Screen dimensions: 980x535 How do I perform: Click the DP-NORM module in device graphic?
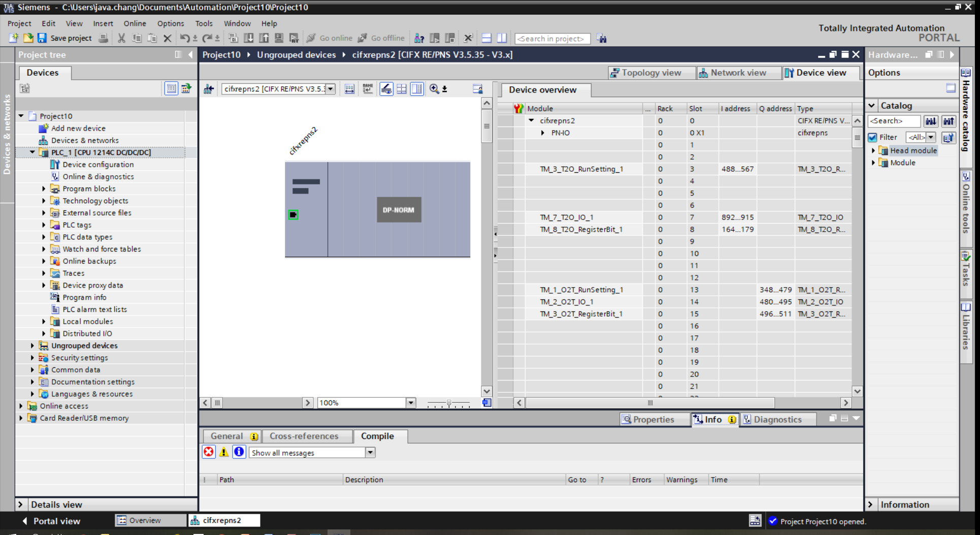[399, 210]
